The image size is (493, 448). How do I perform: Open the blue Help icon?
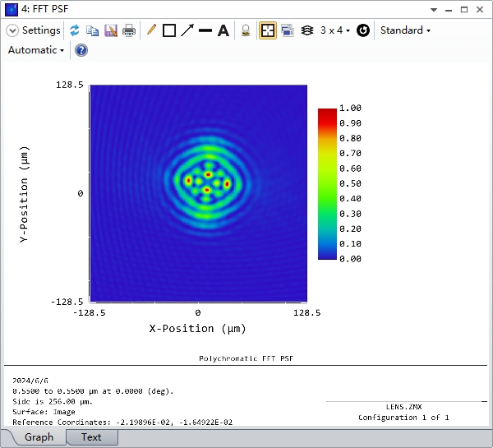tap(81, 50)
